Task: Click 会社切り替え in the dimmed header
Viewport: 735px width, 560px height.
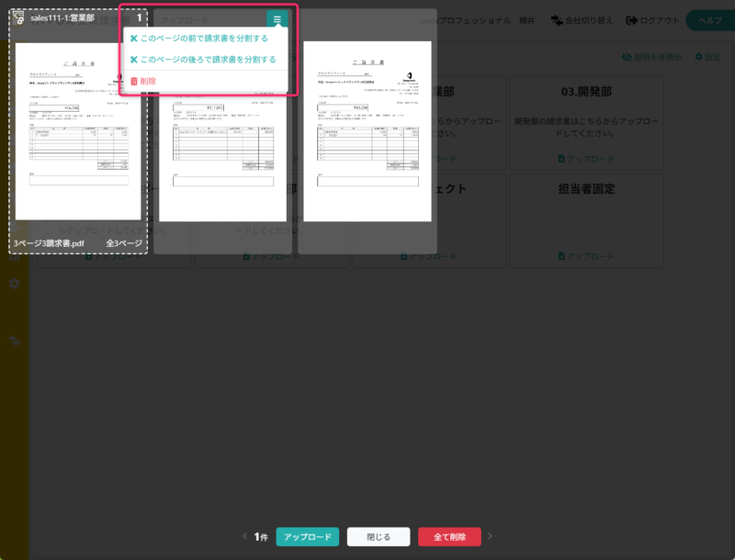Action: pyautogui.click(x=582, y=20)
